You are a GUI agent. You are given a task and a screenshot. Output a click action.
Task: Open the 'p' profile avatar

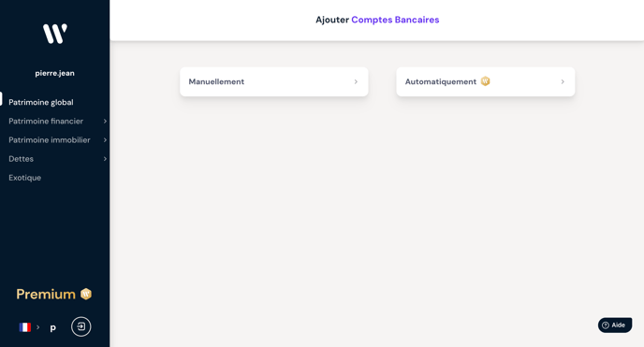53,327
